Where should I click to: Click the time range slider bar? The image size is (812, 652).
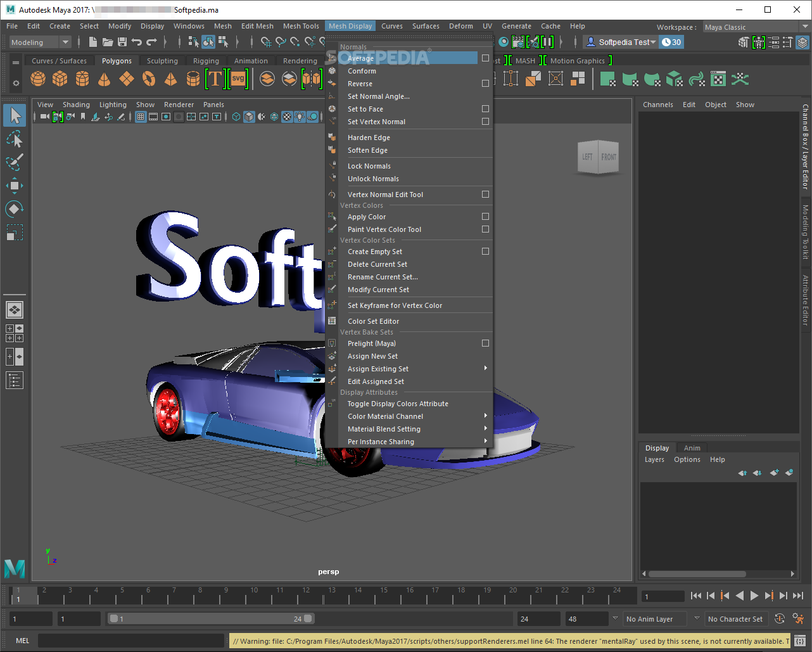(211, 619)
